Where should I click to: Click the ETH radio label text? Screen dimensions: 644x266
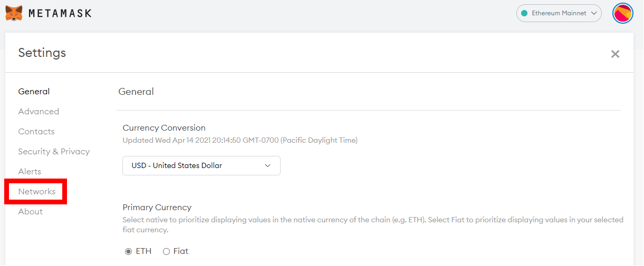[143, 251]
